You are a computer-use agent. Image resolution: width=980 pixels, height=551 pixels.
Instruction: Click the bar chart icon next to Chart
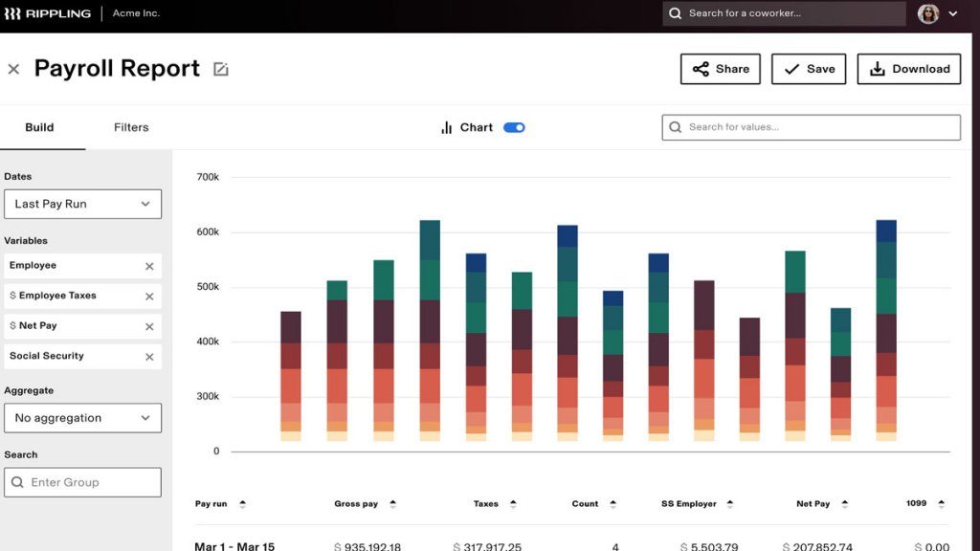(x=448, y=126)
